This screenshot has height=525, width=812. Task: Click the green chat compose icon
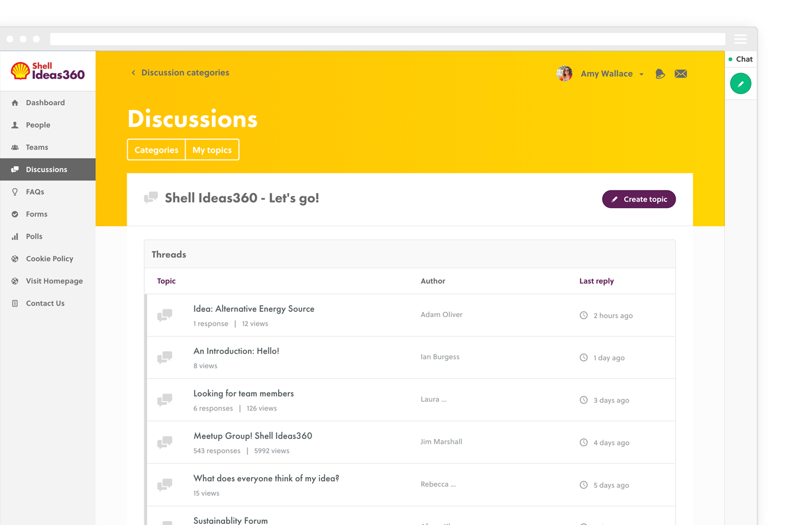point(740,84)
